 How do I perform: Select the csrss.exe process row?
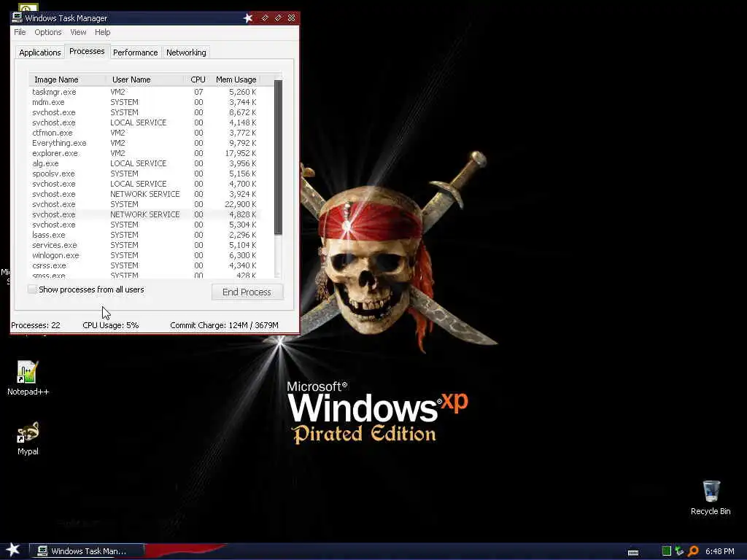145,265
